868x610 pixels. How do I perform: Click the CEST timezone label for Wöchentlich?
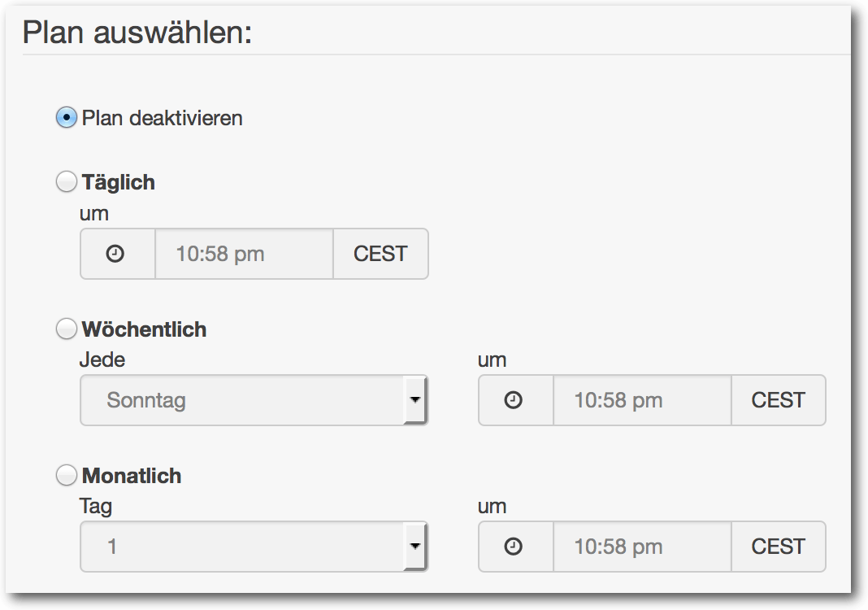(x=779, y=400)
